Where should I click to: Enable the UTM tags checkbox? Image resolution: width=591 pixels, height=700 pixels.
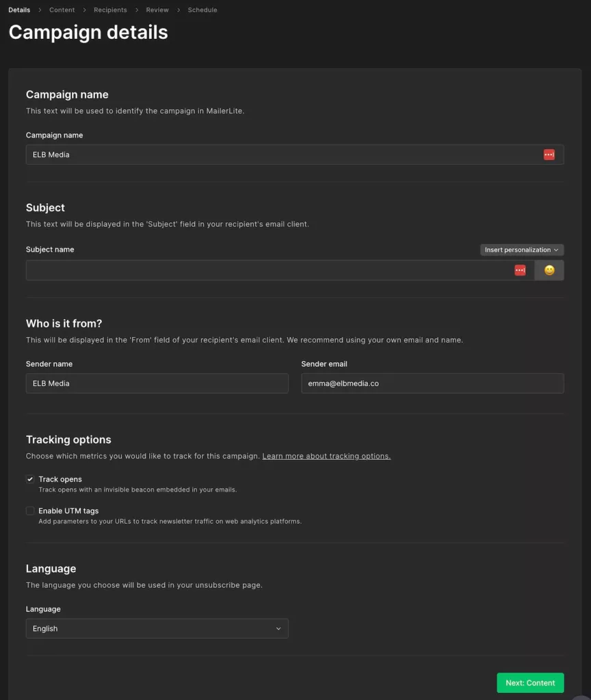pyautogui.click(x=30, y=511)
